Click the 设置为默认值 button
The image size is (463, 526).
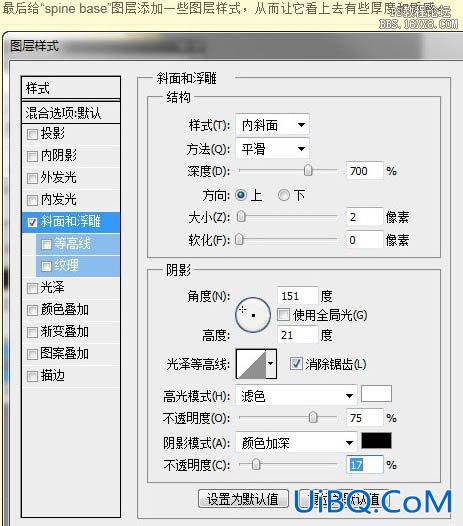point(243,499)
